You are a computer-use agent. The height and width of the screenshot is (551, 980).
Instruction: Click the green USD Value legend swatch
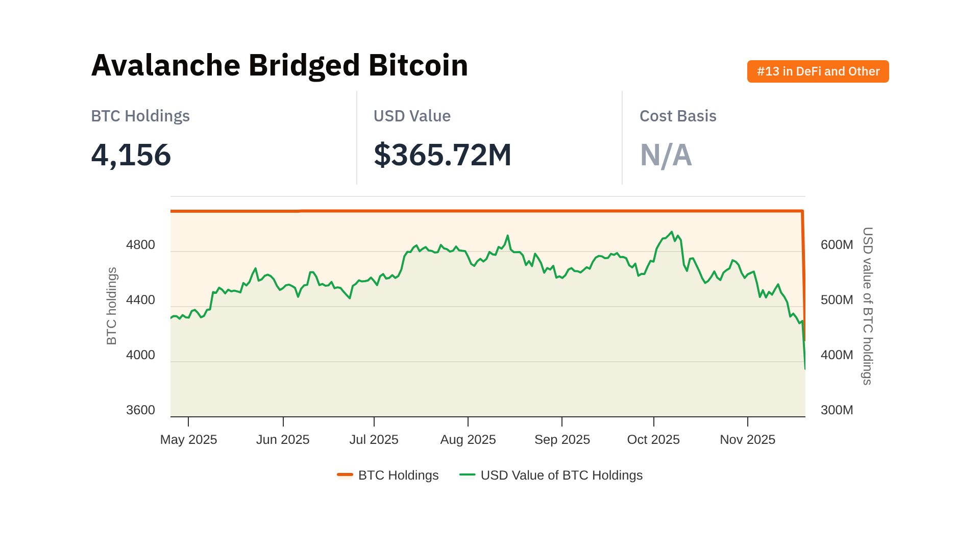(x=467, y=475)
